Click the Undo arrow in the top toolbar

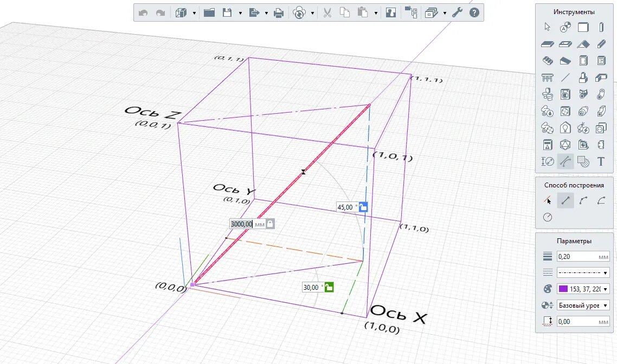143,13
